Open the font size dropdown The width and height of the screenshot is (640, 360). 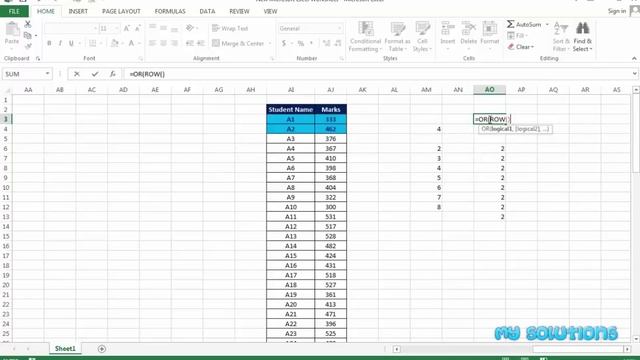pyautogui.click(x=116, y=29)
